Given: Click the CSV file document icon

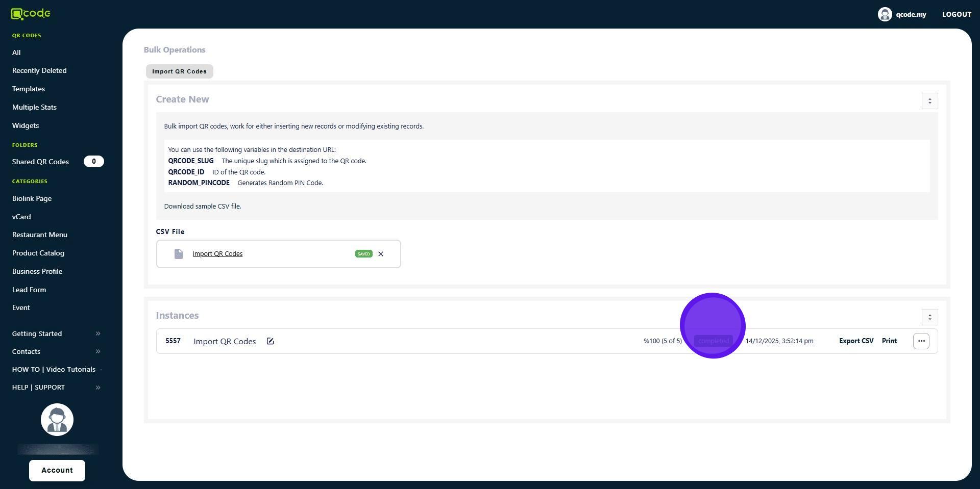Looking at the screenshot, I should 178,254.
